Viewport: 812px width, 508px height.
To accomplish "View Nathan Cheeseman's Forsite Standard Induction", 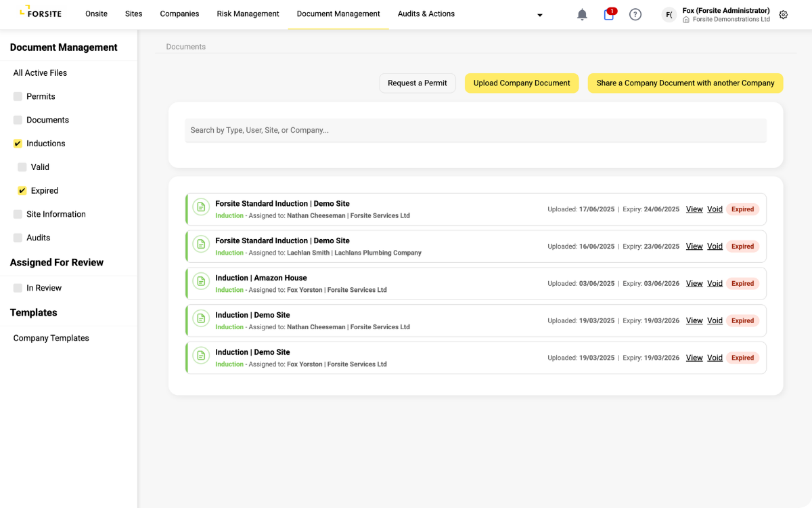I will (x=694, y=209).
